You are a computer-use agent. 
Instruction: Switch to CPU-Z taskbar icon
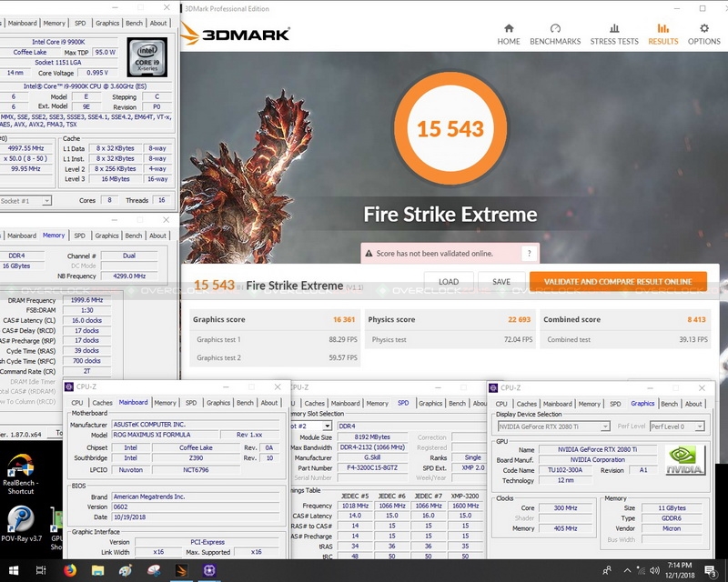click(209, 570)
